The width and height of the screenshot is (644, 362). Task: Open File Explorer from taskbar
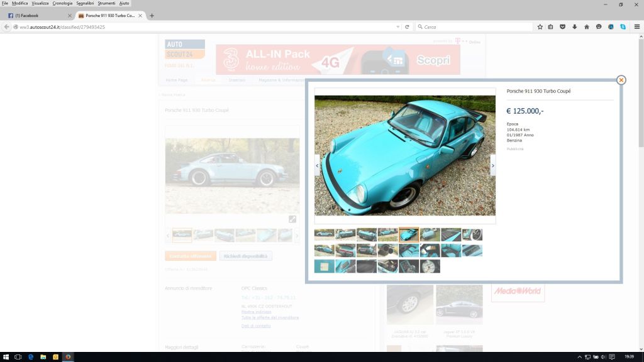tap(43, 357)
